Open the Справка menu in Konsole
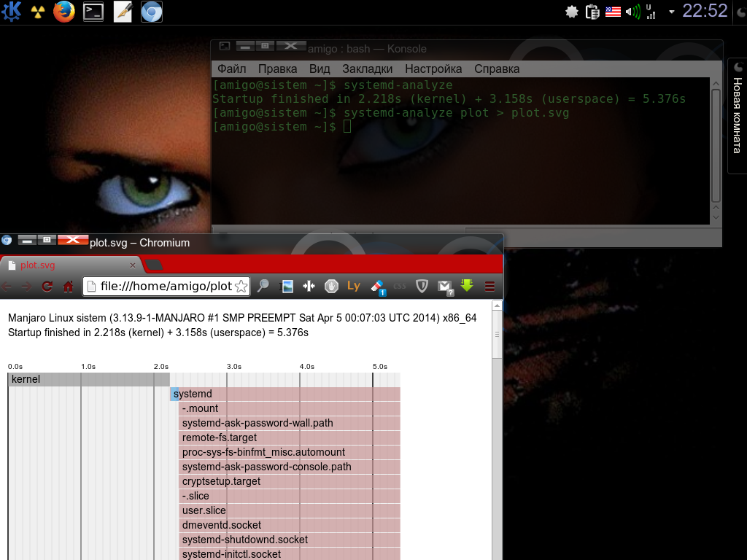This screenshot has height=560, width=747. click(496, 69)
